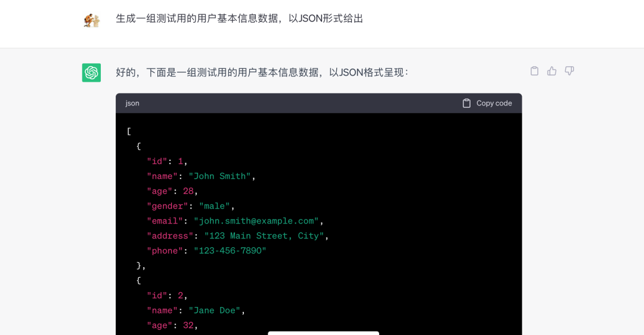Click the "John Smith" name value
The image size is (644, 335).
tap(219, 176)
